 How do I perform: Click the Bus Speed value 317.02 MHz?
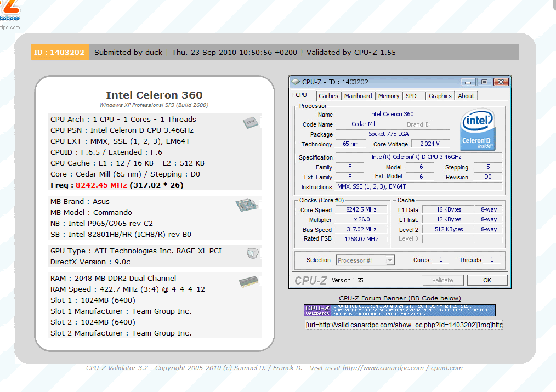click(361, 229)
